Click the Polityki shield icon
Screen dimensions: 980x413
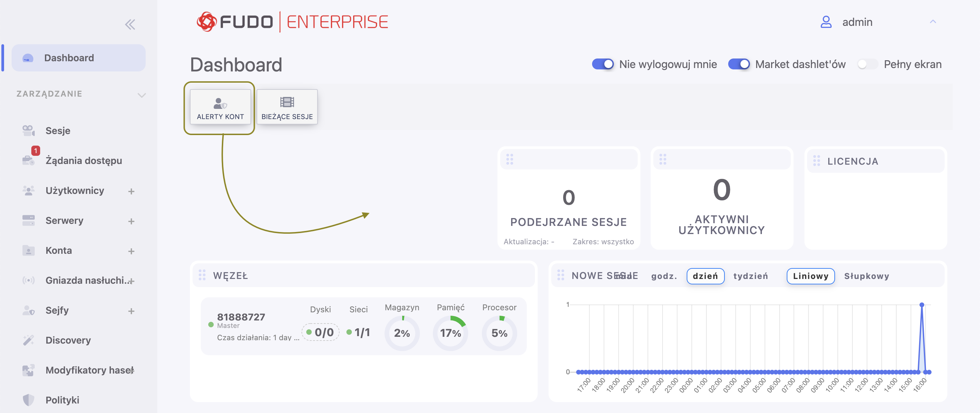pyautogui.click(x=29, y=400)
